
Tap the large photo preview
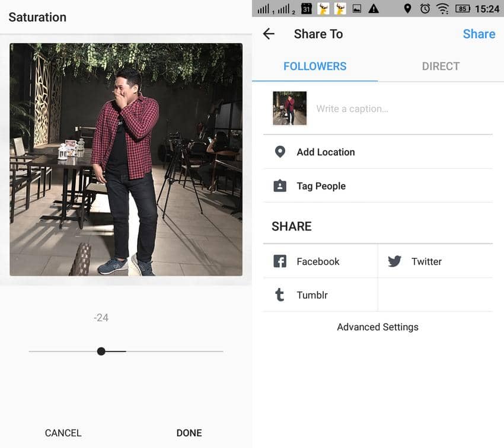tap(126, 159)
